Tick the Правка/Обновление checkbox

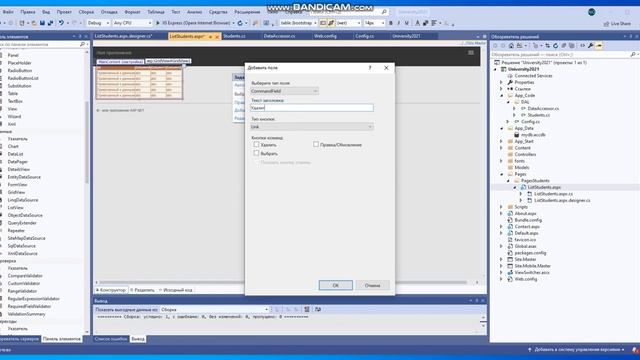click(316, 144)
